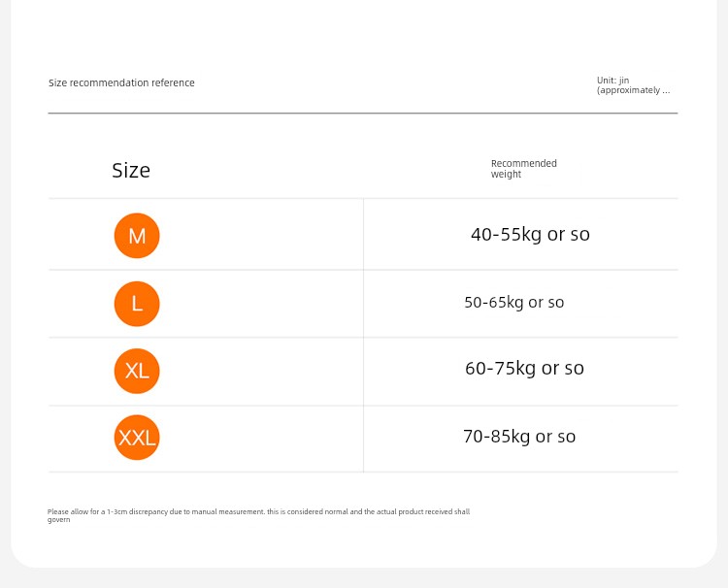Viewport: 728px width, 588px height.
Task: Click the '70-85kg or so' weight text
Action: coord(519,437)
